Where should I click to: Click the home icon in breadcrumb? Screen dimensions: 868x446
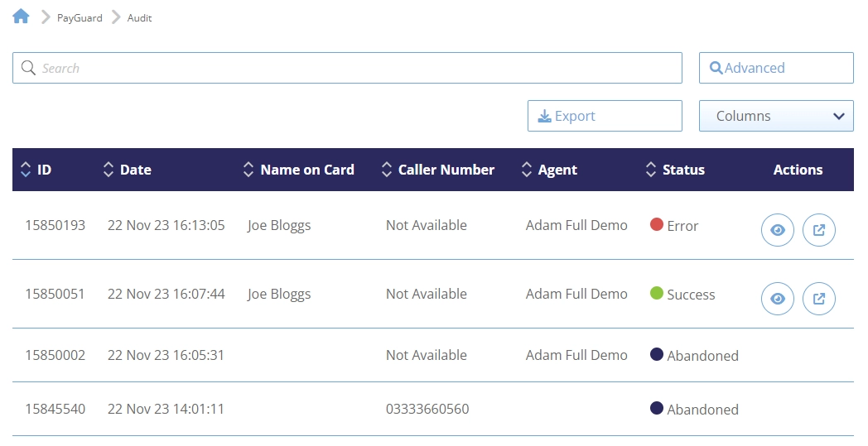[x=21, y=17]
